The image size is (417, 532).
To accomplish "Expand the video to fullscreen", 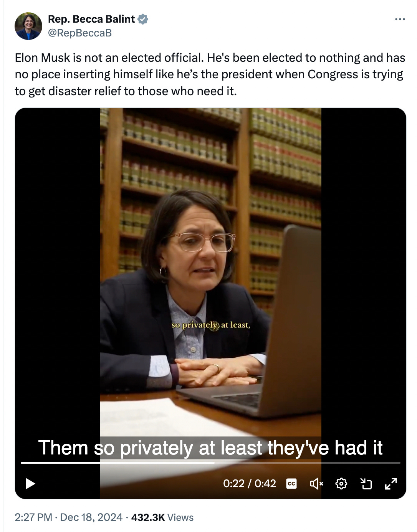I will click(391, 484).
